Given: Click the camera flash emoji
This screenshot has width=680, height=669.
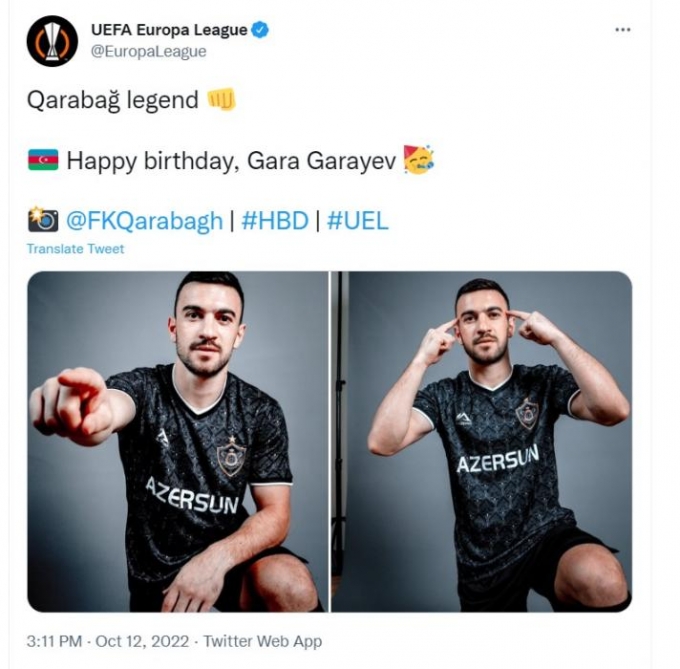Looking at the screenshot, I should (x=43, y=220).
